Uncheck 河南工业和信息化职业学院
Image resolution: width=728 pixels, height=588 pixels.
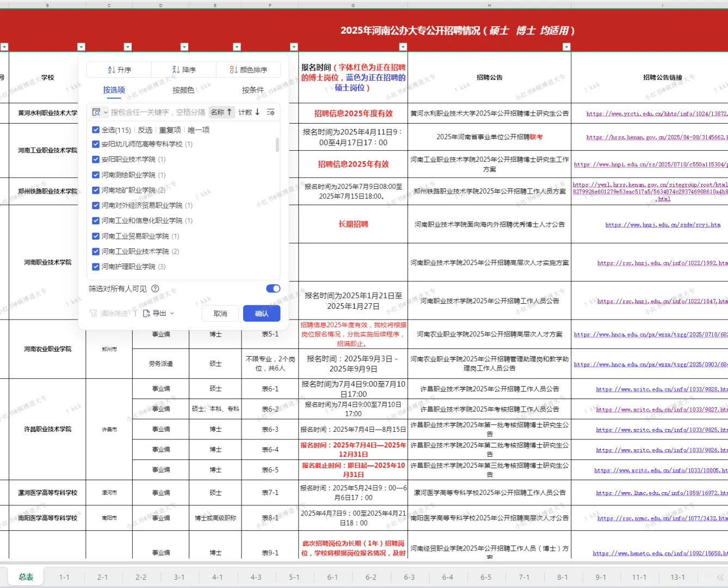click(96, 220)
